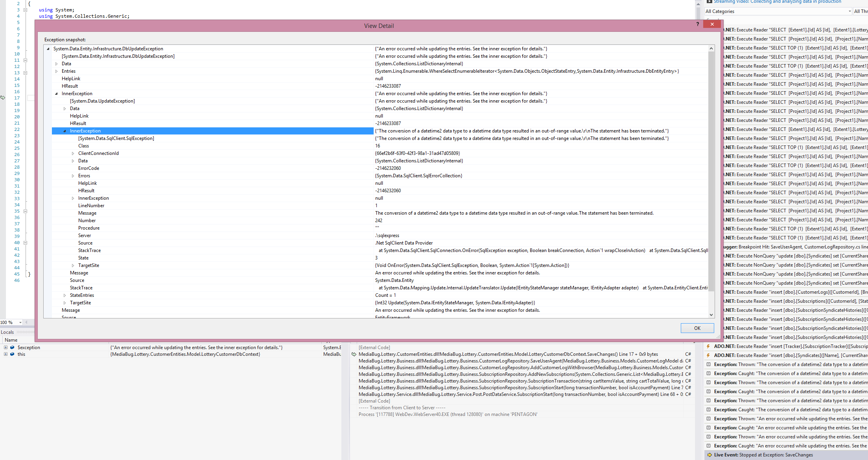Click yellow arrow icon of Live Event entry

[710, 455]
